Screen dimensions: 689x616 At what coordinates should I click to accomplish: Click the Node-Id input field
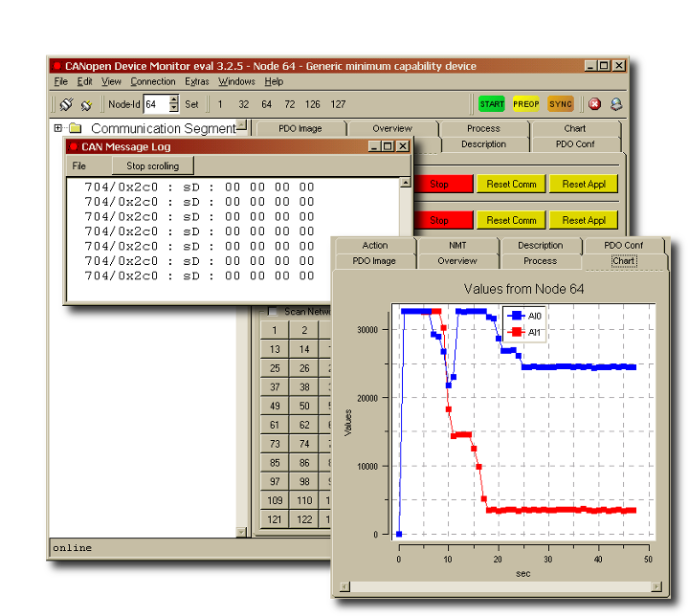pos(156,104)
